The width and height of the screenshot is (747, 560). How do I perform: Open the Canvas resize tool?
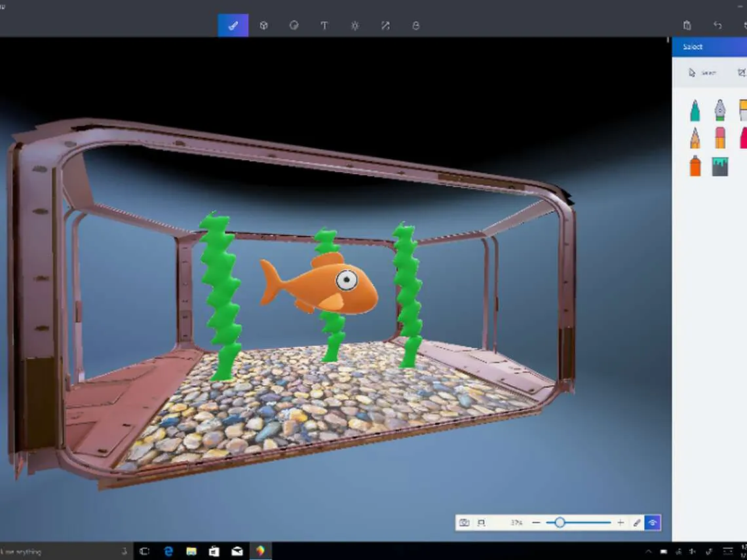[385, 26]
